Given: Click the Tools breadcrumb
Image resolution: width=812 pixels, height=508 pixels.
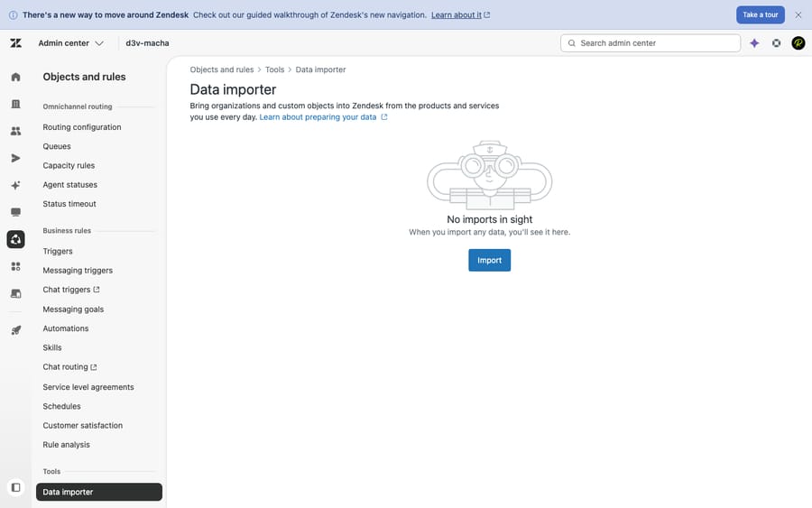Looking at the screenshot, I should click(274, 69).
